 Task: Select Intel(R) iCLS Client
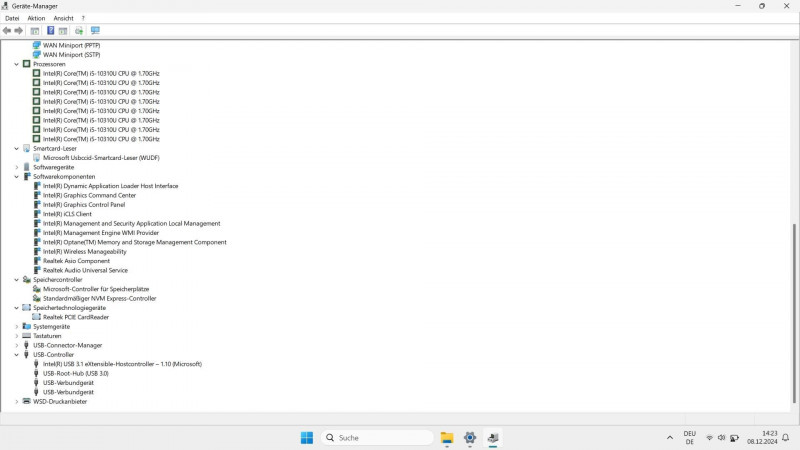click(x=67, y=214)
